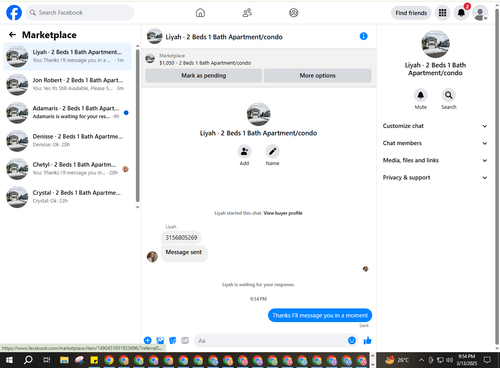The height and width of the screenshot is (368, 500).
Task: Edit chat name with pencil icon
Action: 272,152
